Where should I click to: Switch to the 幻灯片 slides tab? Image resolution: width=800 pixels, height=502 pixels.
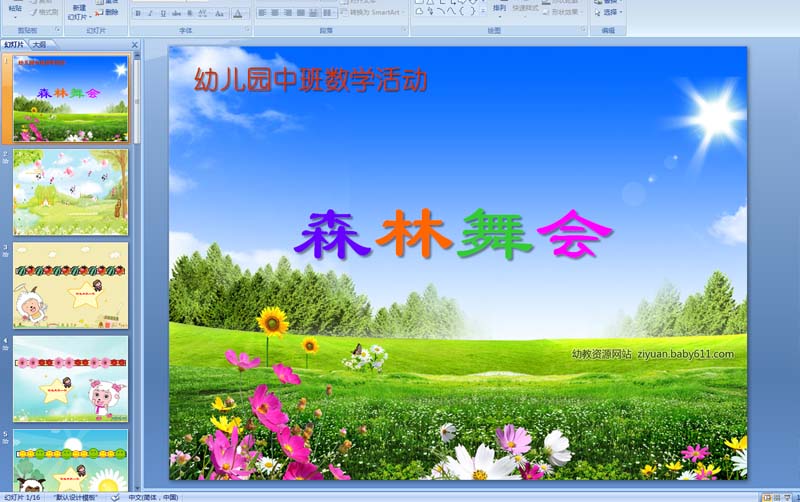(x=14, y=45)
